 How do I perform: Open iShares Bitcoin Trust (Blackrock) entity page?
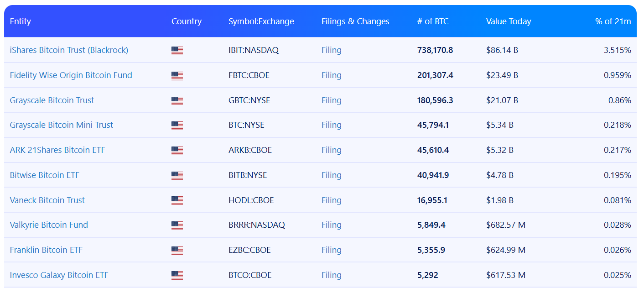(69, 50)
